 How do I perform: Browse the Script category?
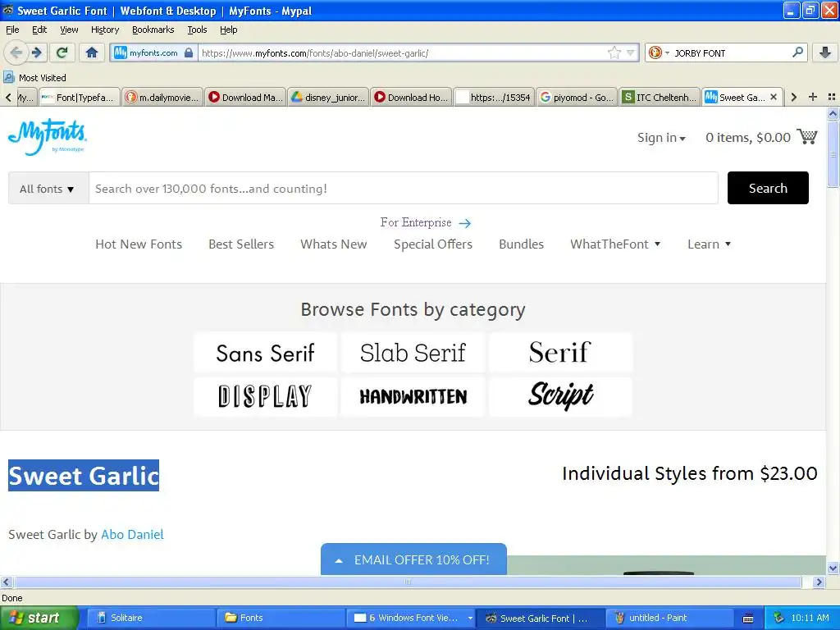[560, 396]
